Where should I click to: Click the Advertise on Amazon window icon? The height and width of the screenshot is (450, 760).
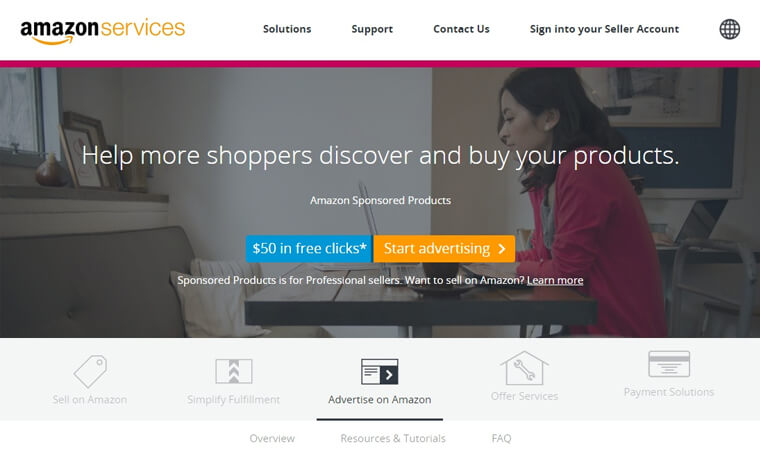[x=380, y=371]
